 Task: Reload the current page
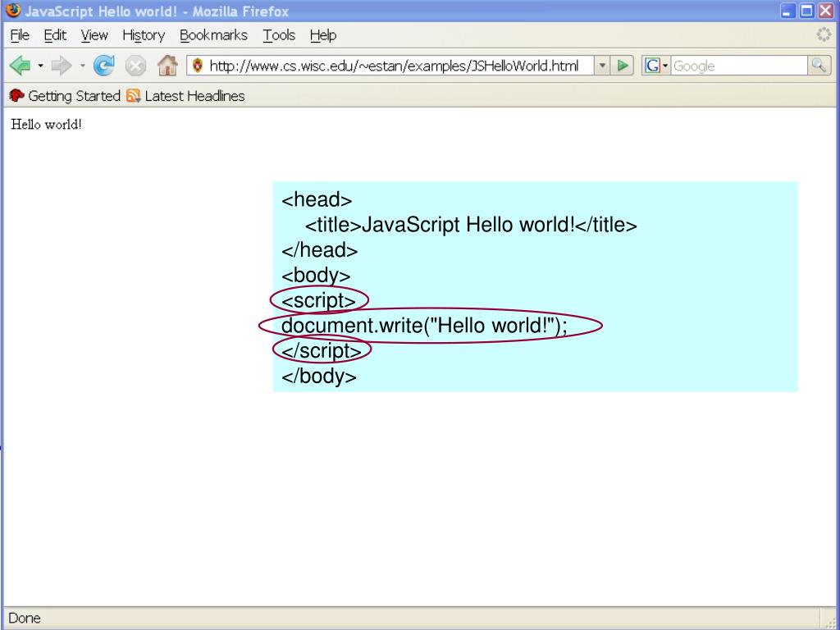(x=104, y=66)
